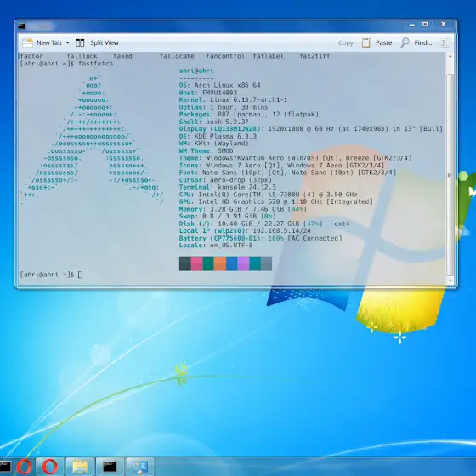Click the Konsole icon in title bar

click(21, 26)
